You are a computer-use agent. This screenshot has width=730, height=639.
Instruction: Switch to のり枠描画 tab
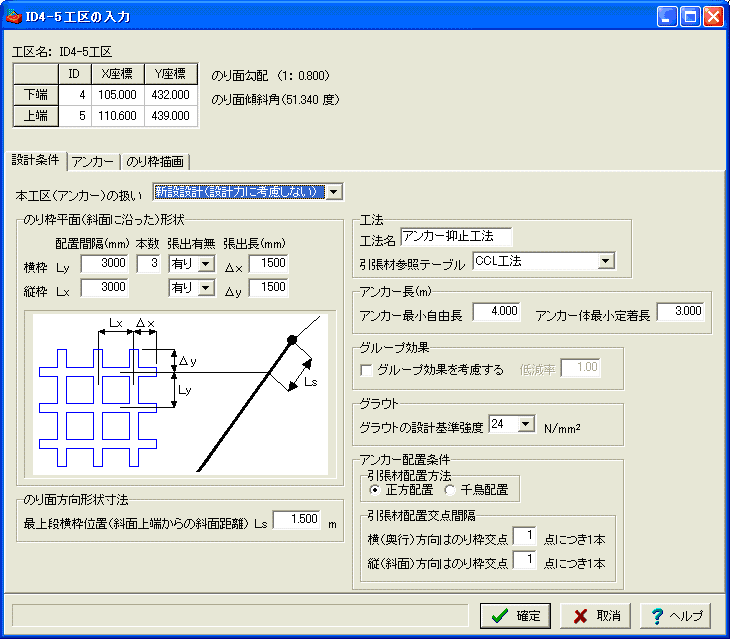pos(155,162)
